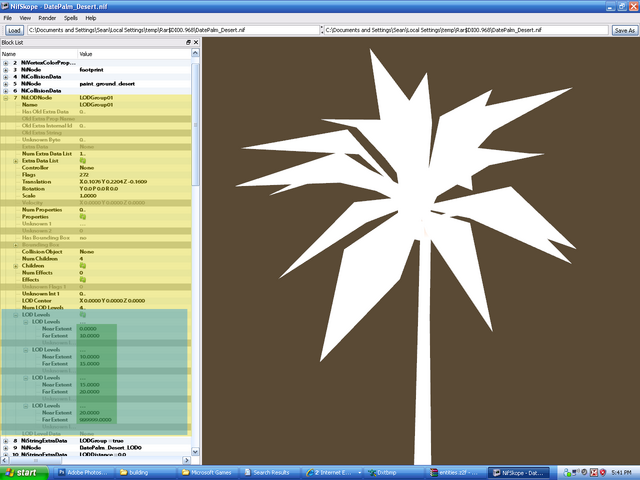Click the load file path field
640x480 pixels.
(173, 30)
